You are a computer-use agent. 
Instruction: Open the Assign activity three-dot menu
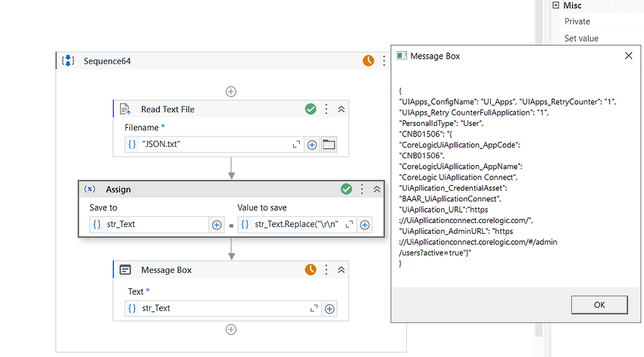coord(362,189)
